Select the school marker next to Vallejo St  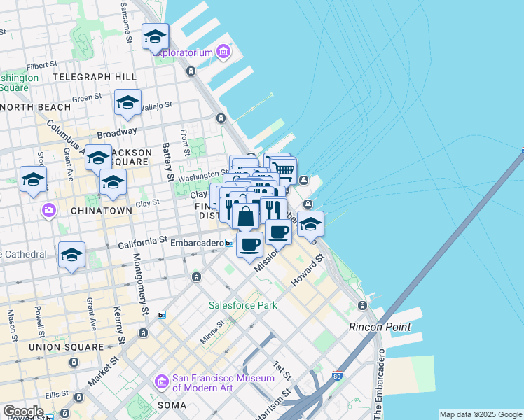[x=127, y=103]
